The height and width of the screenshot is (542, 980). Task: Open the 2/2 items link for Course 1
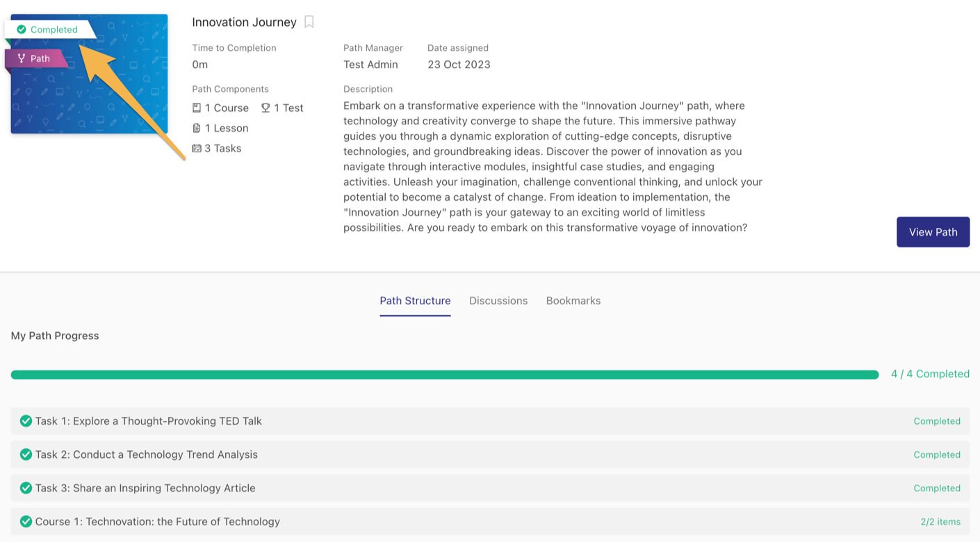(940, 521)
